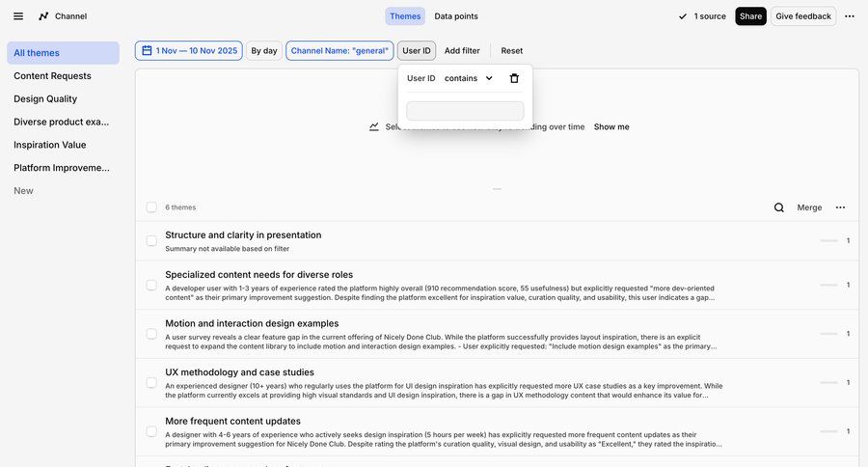Screen dimensions: 868x467
Task: Select Design Quality in the sidebar
Action: [45, 98]
